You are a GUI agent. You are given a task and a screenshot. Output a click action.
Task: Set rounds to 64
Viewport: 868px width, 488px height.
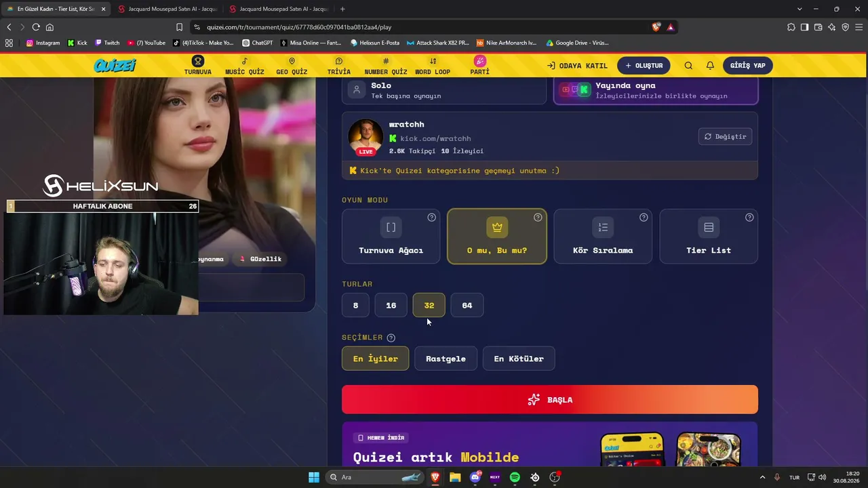467,305
